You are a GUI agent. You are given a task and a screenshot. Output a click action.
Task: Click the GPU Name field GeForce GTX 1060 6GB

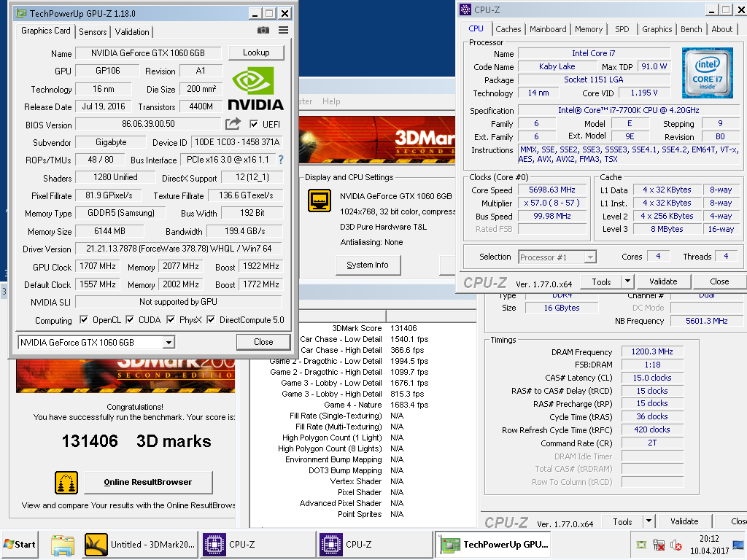click(x=148, y=52)
